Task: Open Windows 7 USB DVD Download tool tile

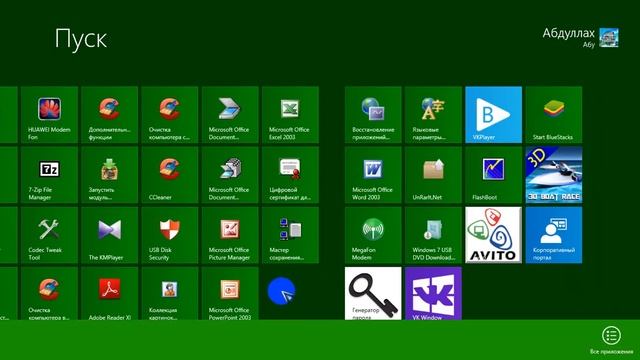Action: [x=433, y=235]
